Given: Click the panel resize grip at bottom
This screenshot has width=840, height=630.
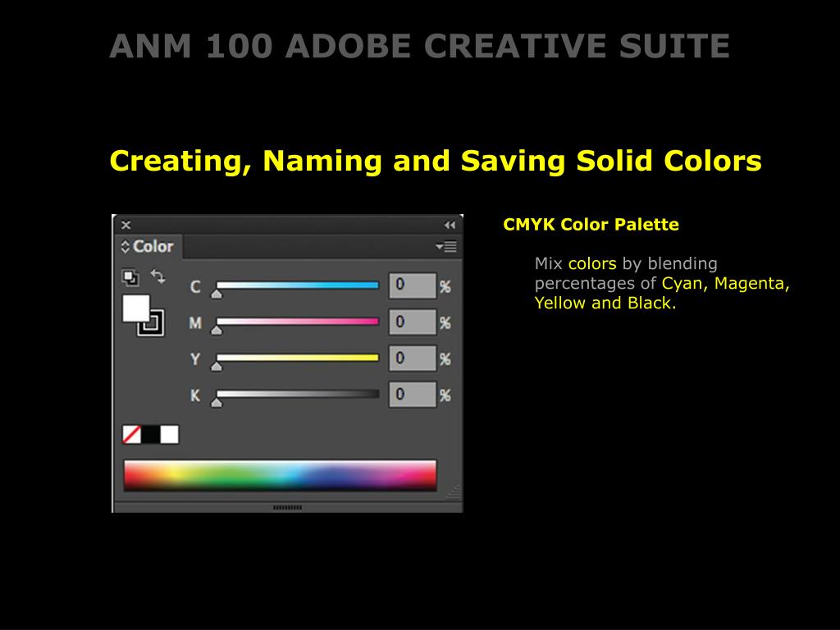Looking at the screenshot, I should point(453,492).
